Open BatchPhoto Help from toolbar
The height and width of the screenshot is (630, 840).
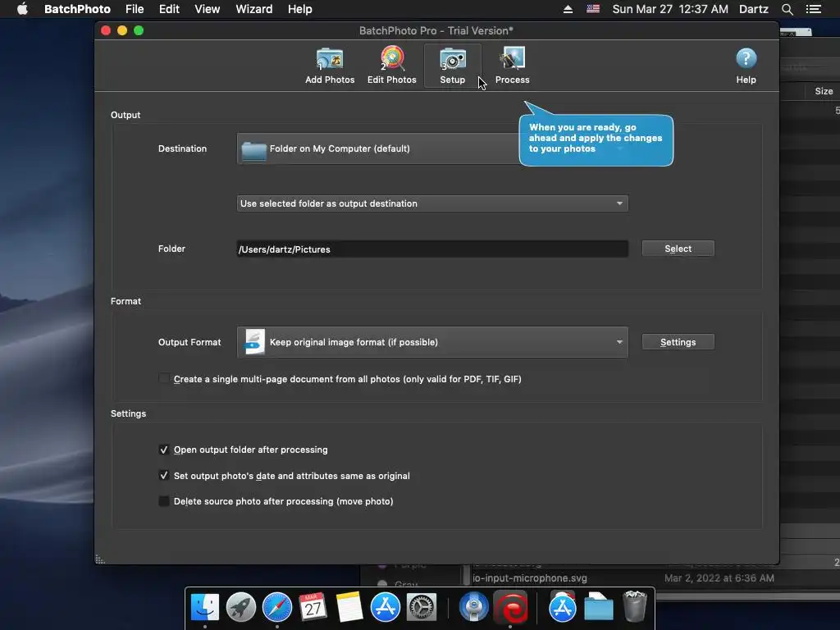746,66
